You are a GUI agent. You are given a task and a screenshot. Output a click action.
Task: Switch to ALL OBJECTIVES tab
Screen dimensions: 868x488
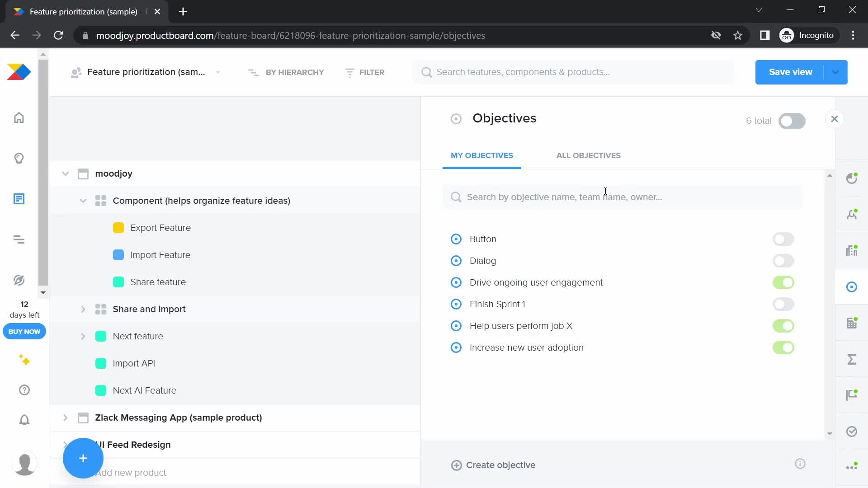(x=589, y=155)
